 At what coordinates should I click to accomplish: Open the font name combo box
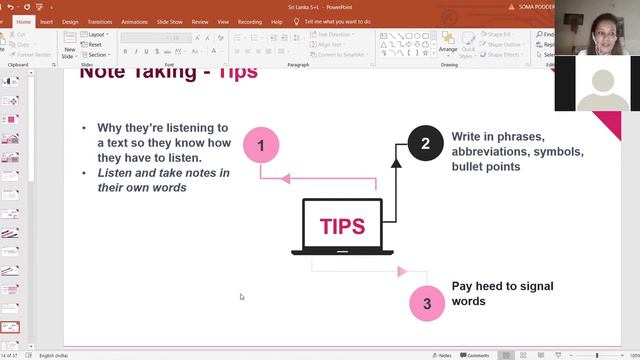click(x=144, y=38)
